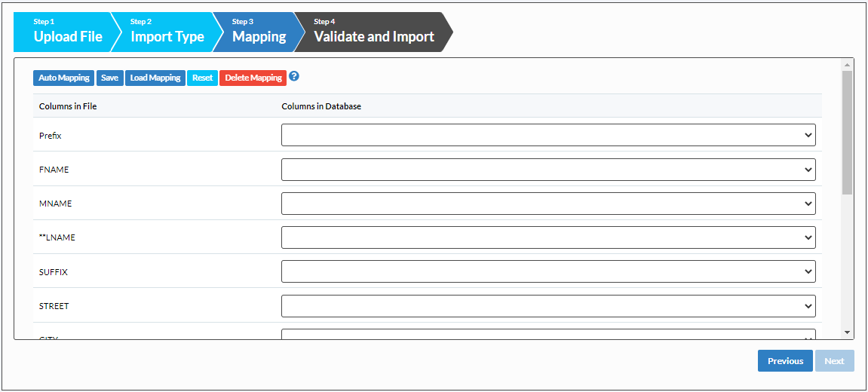Expand the FNAME column dropdown
This screenshot has height=392, width=868.
pos(548,170)
